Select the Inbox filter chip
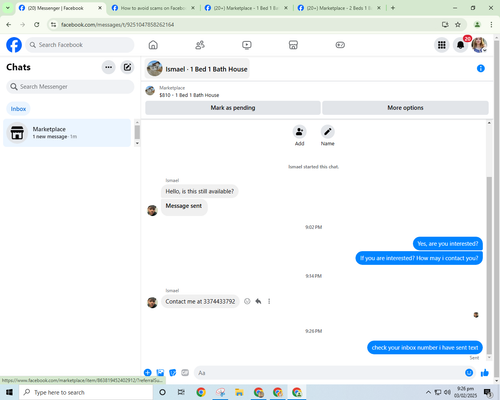Viewport: 500px width, 400px height. coord(18,109)
